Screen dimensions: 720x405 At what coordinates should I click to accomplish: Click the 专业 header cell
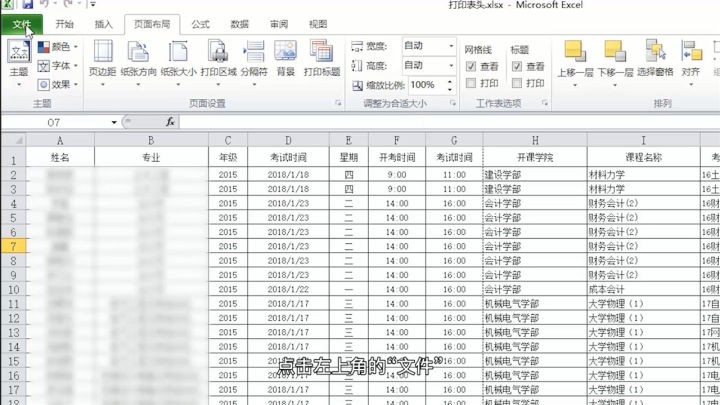[x=151, y=158]
